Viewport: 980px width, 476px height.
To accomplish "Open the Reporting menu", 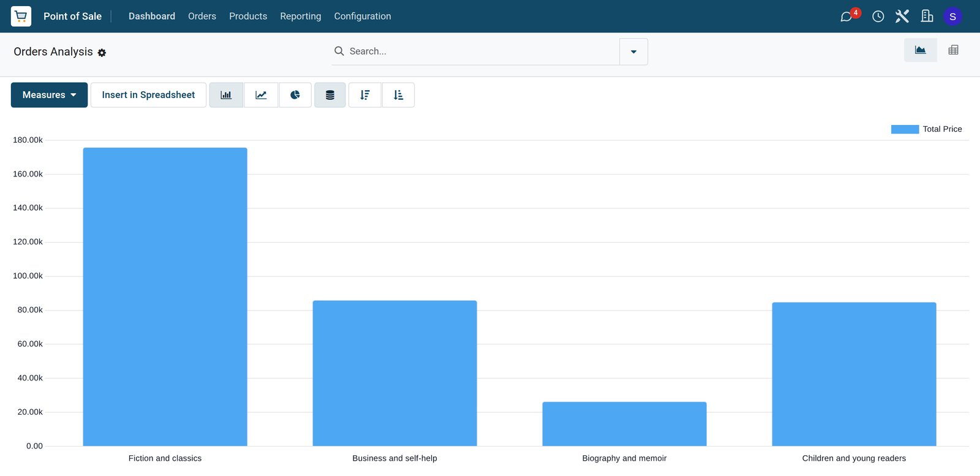I will (301, 16).
